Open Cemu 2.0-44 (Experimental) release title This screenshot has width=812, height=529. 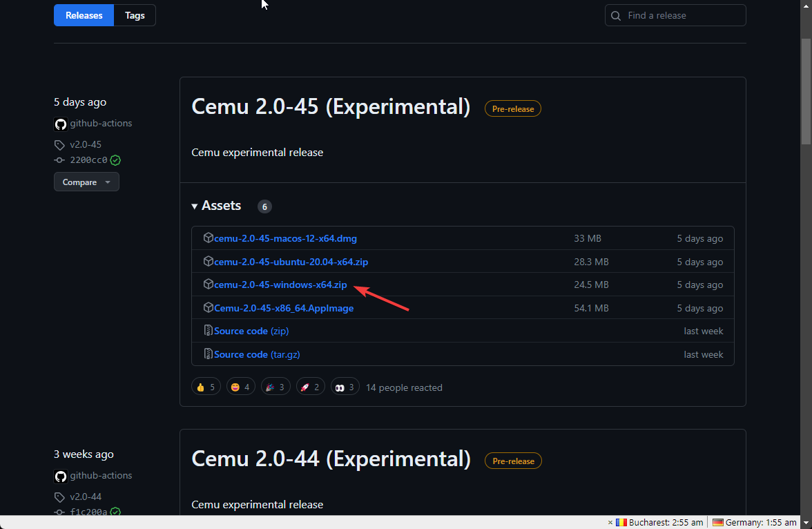(331, 459)
